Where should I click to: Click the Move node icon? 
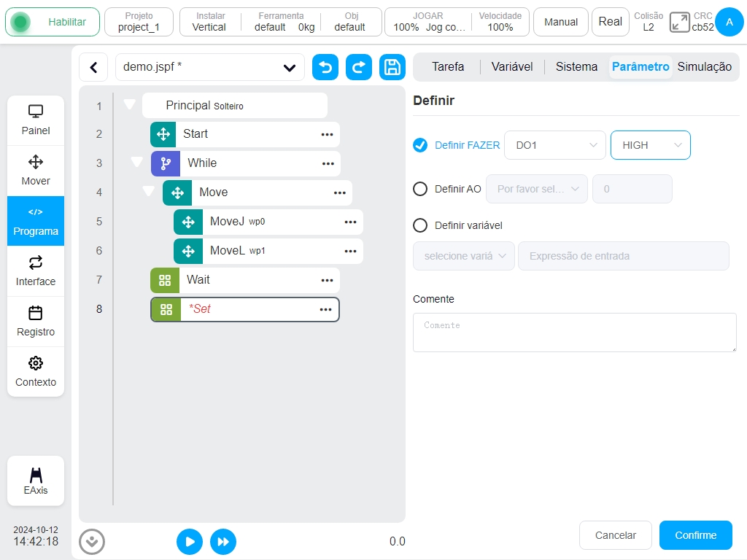pyautogui.click(x=177, y=192)
